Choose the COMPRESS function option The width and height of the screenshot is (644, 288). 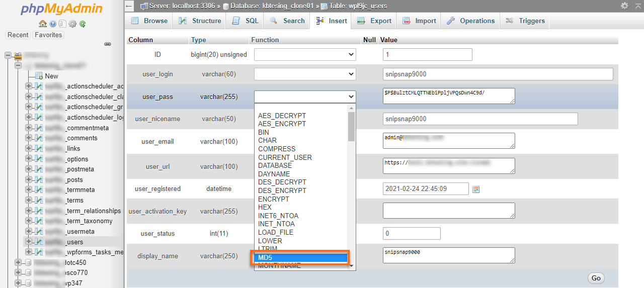coord(301,149)
